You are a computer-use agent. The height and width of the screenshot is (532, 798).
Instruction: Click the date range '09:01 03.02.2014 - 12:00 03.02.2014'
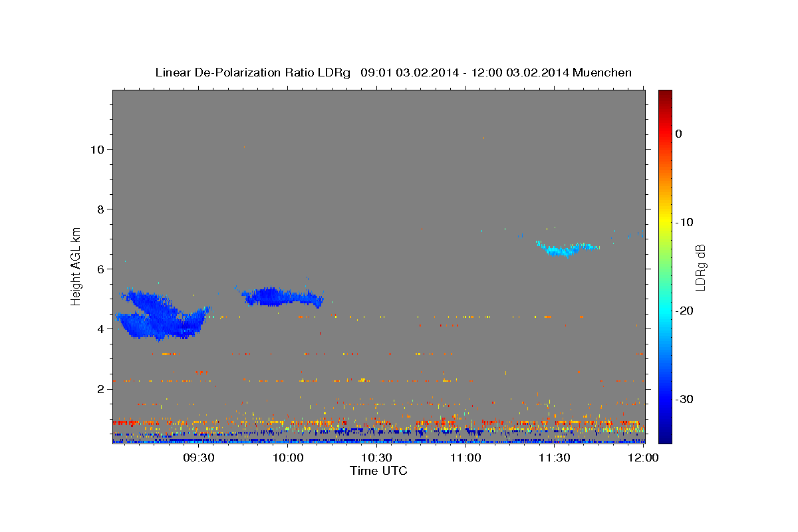(x=464, y=72)
